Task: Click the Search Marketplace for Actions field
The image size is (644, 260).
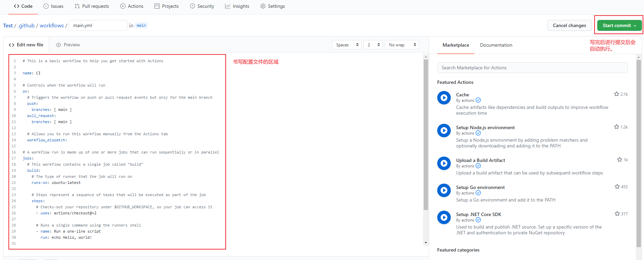Action: [532, 68]
